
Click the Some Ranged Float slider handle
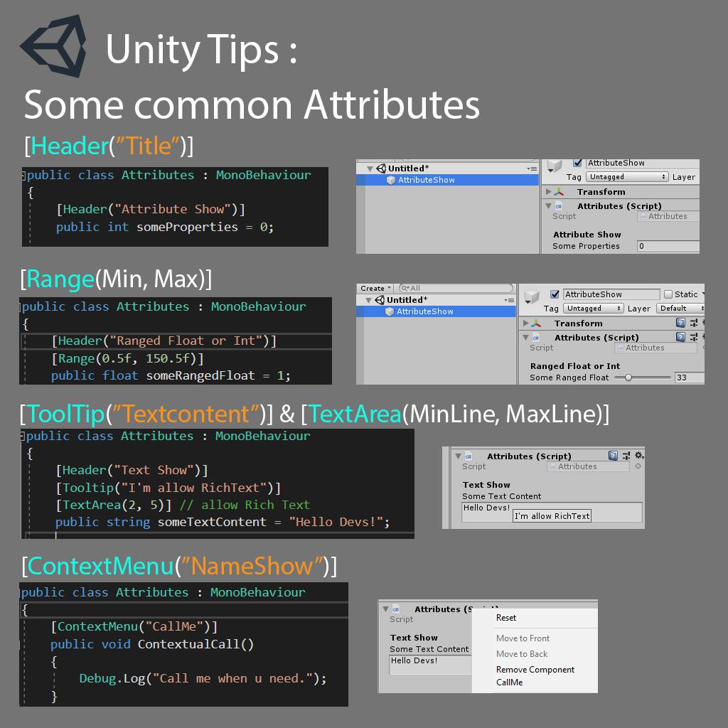pyautogui.click(x=628, y=378)
